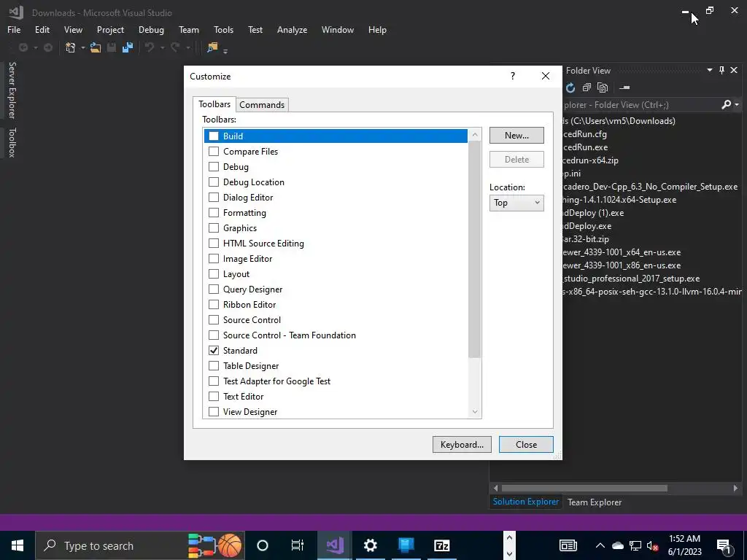Viewport: 747px width, 560px height.
Task: Open the Debug menu
Action: pyautogui.click(x=151, y=29)
